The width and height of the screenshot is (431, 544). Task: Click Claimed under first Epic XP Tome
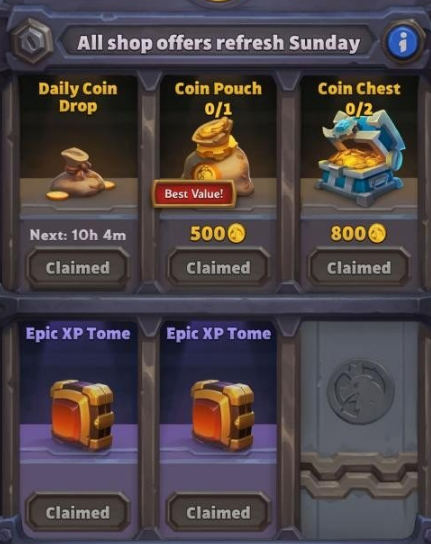[78, 512]
